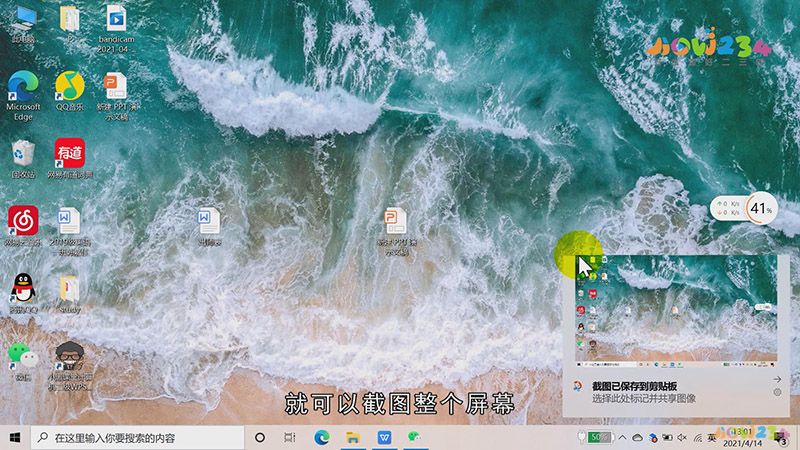
Task: Click the 41% memory usage floating ball
Action: 761,208
